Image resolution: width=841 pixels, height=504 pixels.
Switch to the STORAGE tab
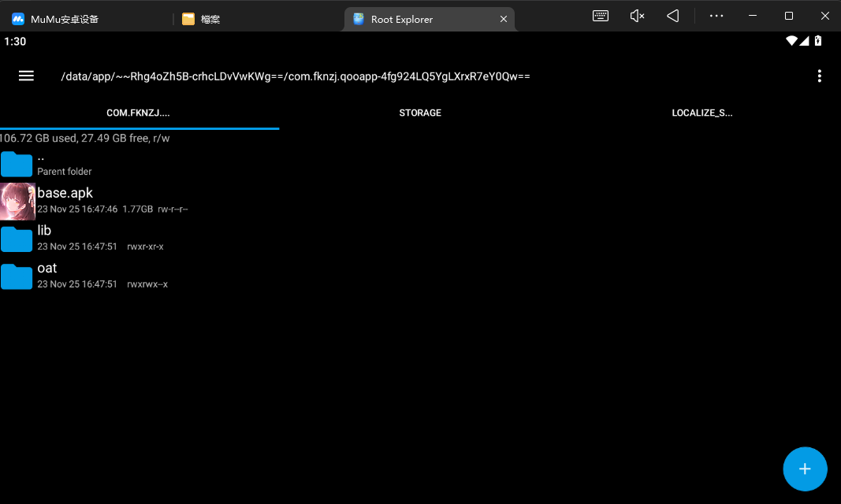[420, 113]
